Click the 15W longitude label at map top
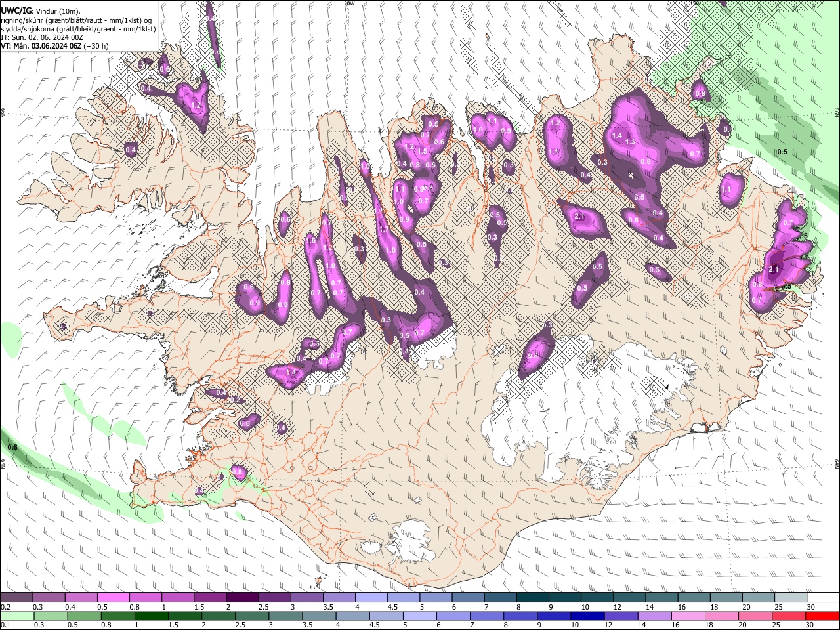 click(695, 3)
